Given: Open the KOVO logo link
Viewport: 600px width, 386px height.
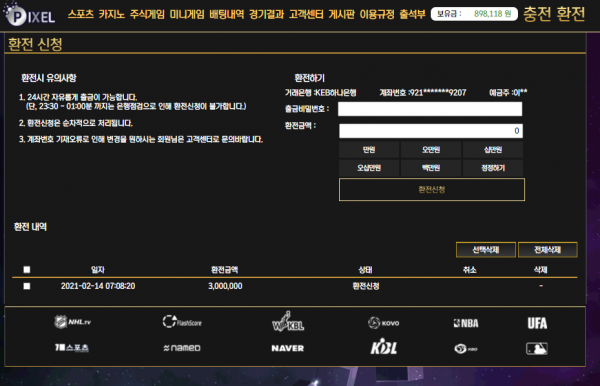Looking at the screenshot, I should point(383,323).
